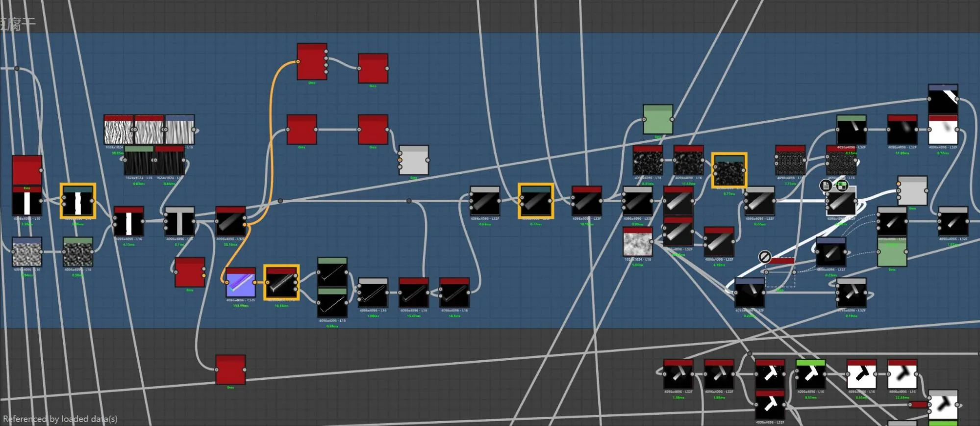Image resolution: width=980 pixels, height=426 pixels.
Task: Select the purple normal map node
Action: tap(241, 282)
